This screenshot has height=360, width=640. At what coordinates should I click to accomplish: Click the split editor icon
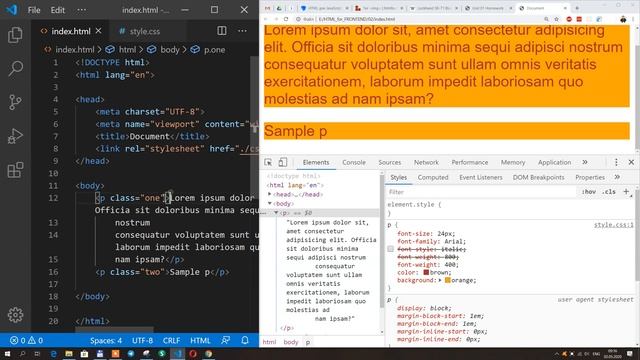point(222,31)
